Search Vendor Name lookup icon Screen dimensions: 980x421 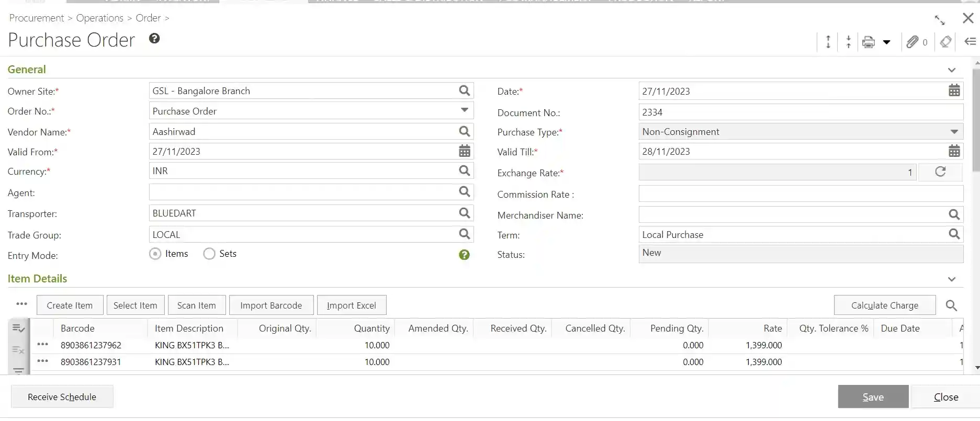pos(464,131)
